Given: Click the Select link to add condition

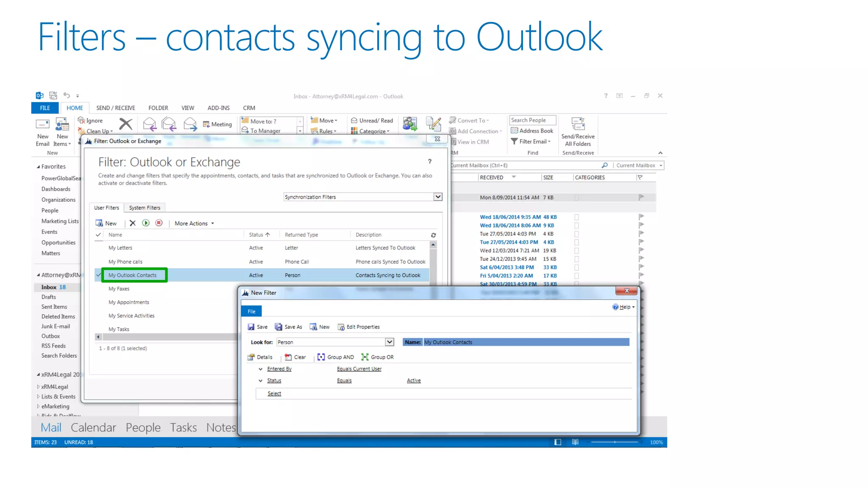Looking at the screenshot, I should coord(274,394).
